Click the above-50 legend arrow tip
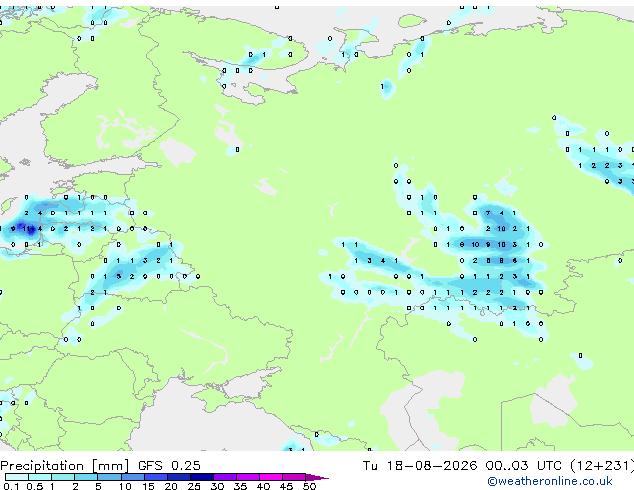The width and height of the screenshot is (634, 490). click(317, 477)
